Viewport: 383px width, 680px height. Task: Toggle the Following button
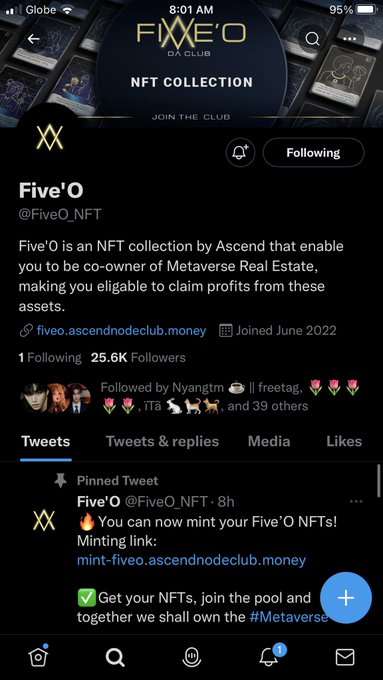313,153
